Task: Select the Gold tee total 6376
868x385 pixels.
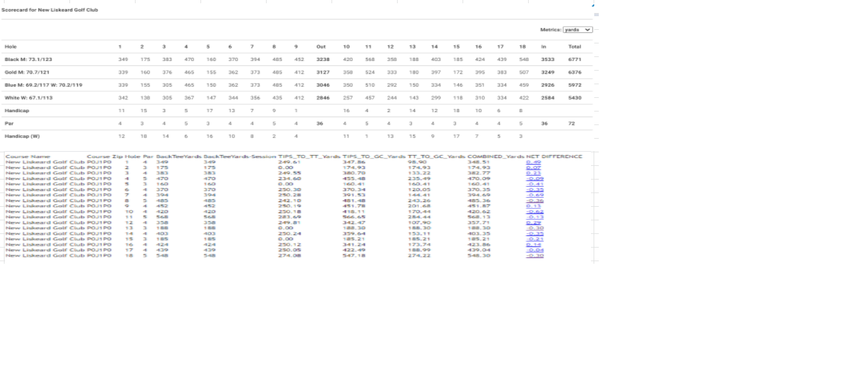Action: [x=575, y=72]
